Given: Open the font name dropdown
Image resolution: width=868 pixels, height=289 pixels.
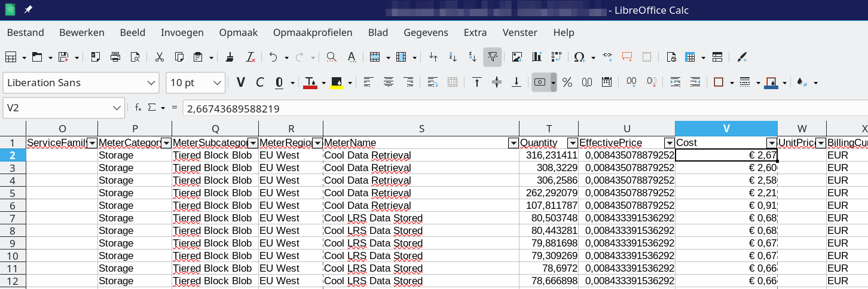Looking at the screenshot, I should [152, 83].
